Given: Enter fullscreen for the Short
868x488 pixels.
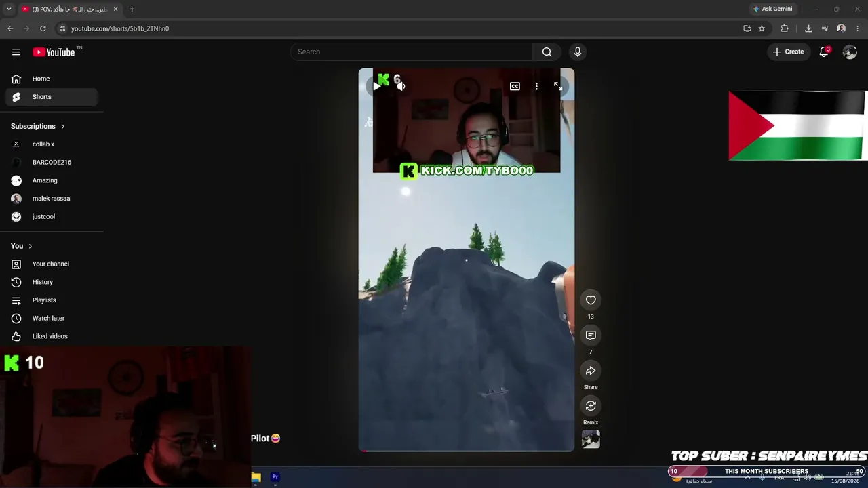Looking at the screenshot, I should [558, 87].
